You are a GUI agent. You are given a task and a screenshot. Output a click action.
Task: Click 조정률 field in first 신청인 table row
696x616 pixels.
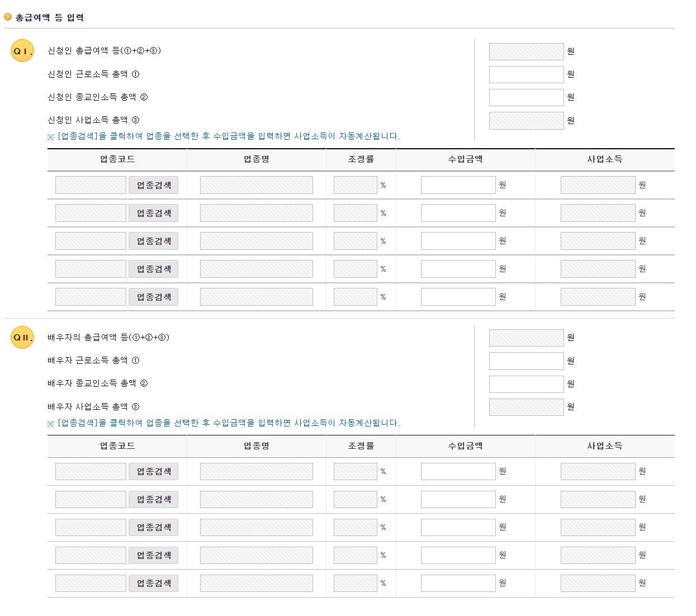click(355, 185)
